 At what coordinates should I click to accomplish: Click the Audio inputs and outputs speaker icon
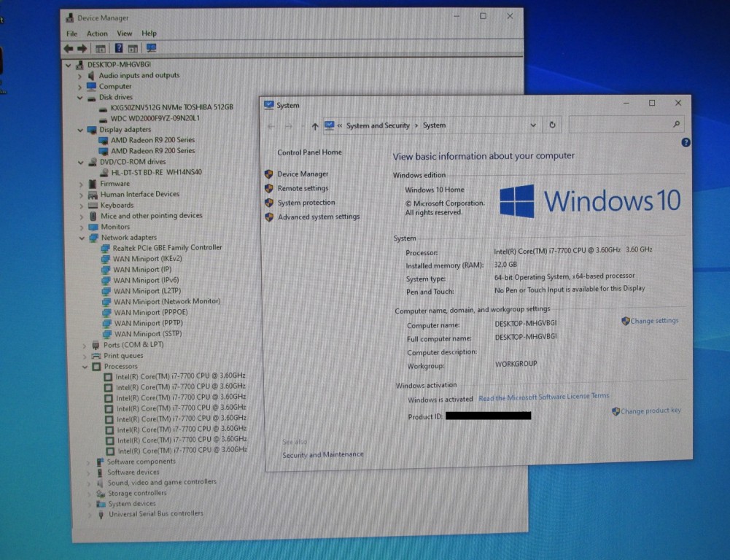pyautogui.click(x=91, y=75)
